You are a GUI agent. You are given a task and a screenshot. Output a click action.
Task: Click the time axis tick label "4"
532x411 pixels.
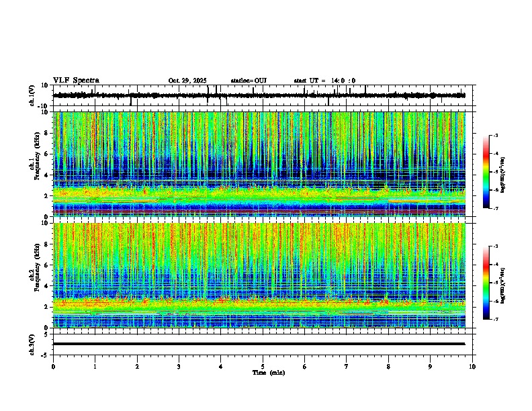[221, 367]
